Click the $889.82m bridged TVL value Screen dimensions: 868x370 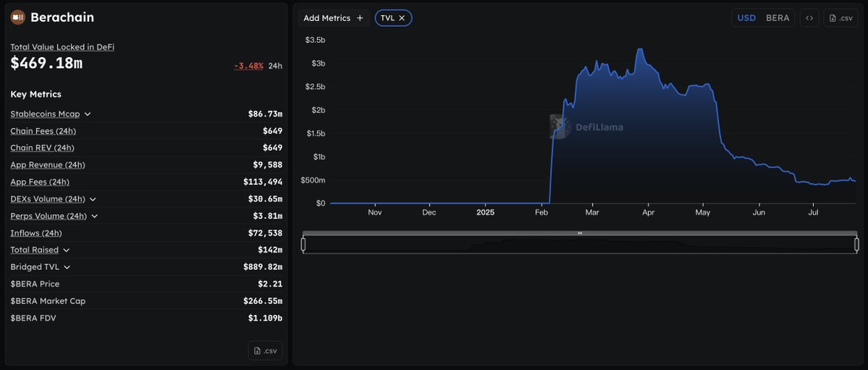(263, 267)
